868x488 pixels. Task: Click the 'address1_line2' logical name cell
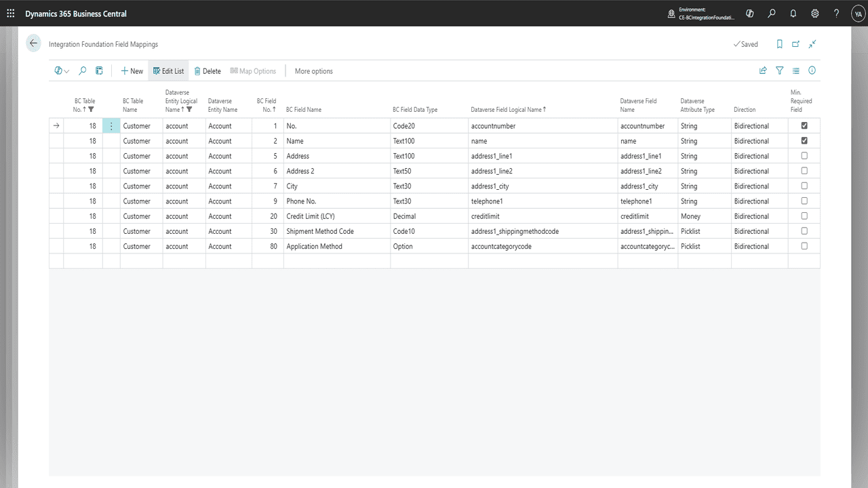click(542, 171)
